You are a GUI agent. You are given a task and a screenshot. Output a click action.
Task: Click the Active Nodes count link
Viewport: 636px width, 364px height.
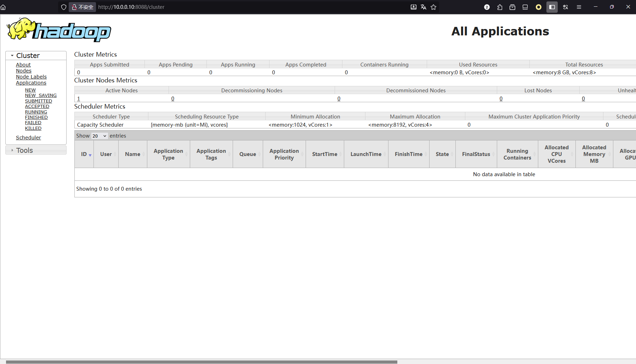click(x=78, y=98)
